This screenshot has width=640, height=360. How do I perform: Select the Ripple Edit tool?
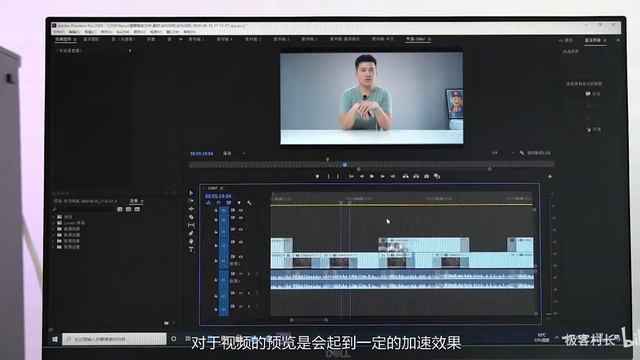point(191,209)
